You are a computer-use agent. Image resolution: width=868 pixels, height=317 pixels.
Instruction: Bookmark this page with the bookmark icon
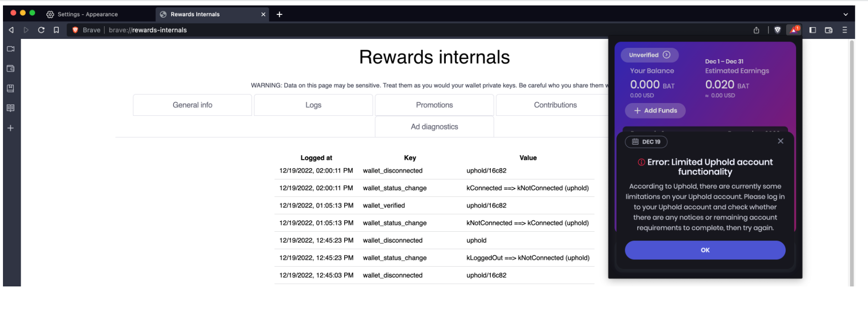(56, 30)
